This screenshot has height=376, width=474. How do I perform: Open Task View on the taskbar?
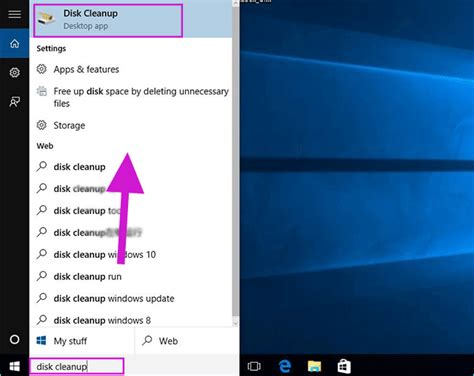[254, 366]
